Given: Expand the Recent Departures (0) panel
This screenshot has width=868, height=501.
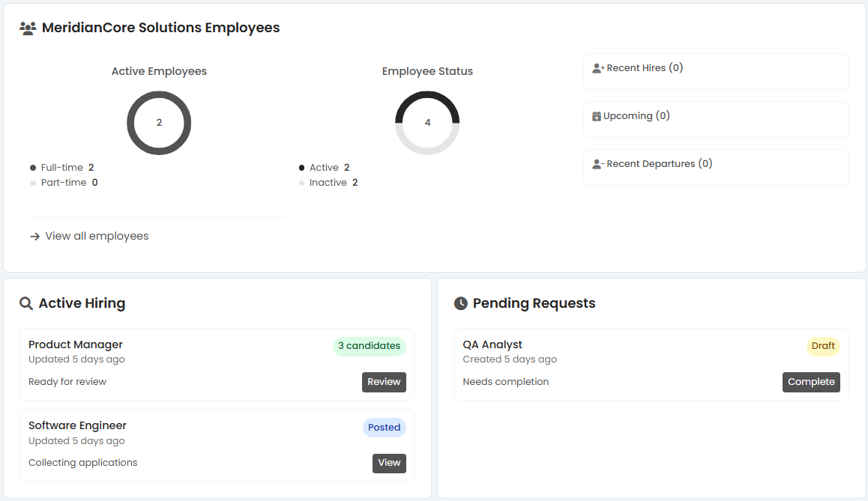Looking at the screenshot, I should coord(715,167).
